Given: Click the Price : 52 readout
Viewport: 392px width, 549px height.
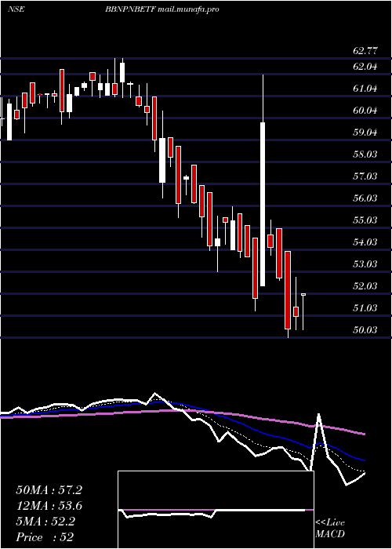Looking at the screenshot, I should point(45,537).
